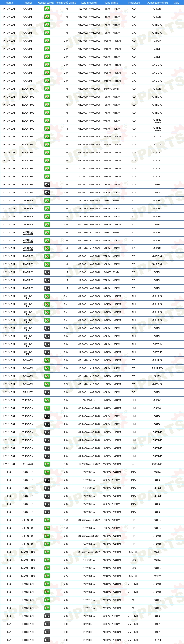This screenshot has height=644, width=184.
Task: Click body code FO in TRAJET row
Action: 134,392
